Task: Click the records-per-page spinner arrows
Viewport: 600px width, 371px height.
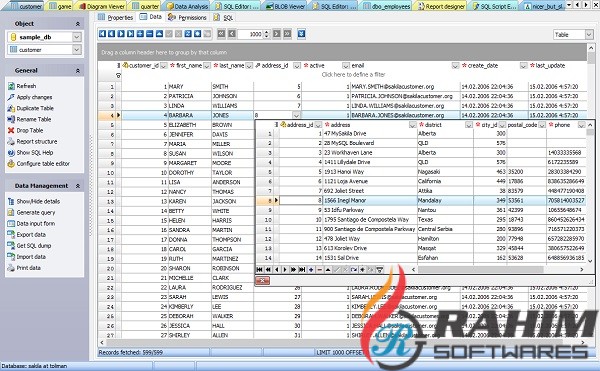Action: point(267,34)
